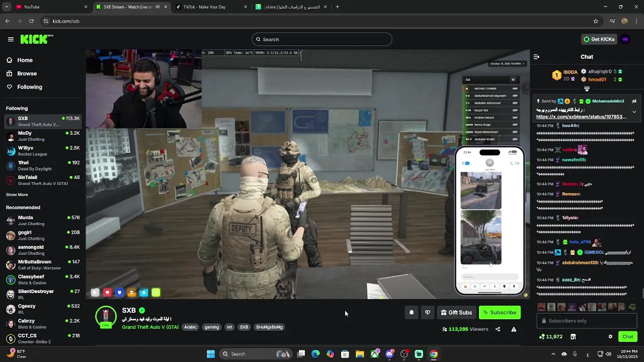Toggle follow heart button

click(x=428, y=313)
